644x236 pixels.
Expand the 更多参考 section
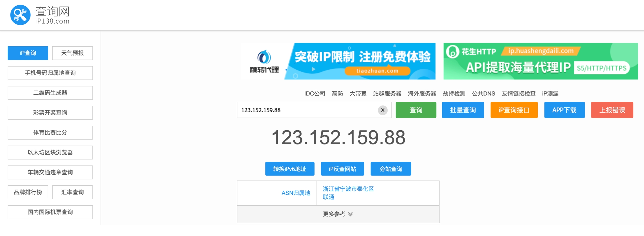338,214
